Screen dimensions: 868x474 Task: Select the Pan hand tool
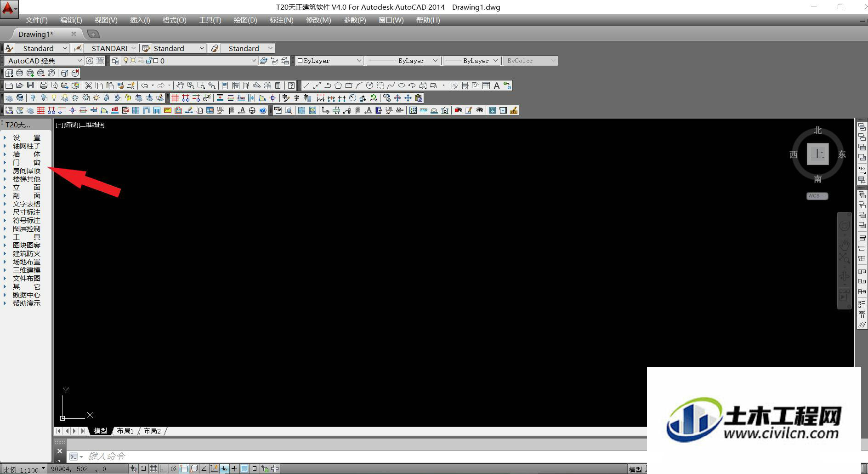180,86
